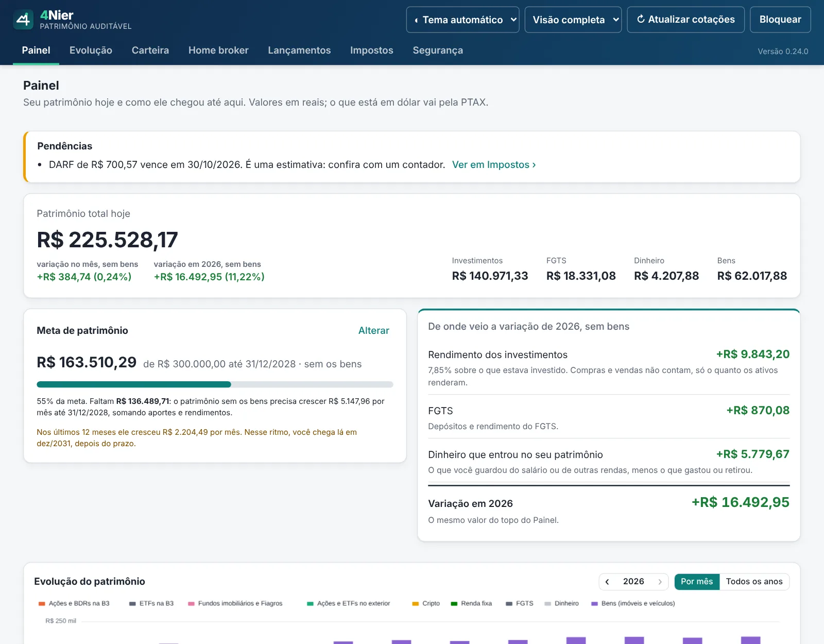Toggle Cripto legend item
824x644 pixels.
426,603
